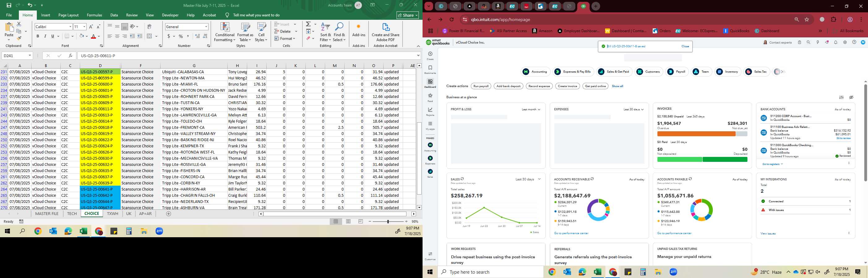868x278 pixels.
Task: Click Create and Share Adobe PDF
Action: pos(385,32)
